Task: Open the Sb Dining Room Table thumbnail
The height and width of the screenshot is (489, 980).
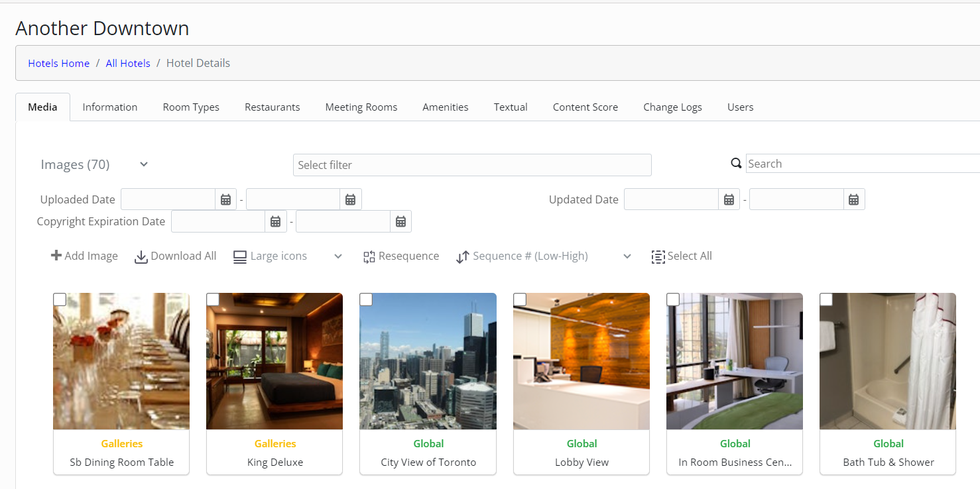Action: point(121,361)
